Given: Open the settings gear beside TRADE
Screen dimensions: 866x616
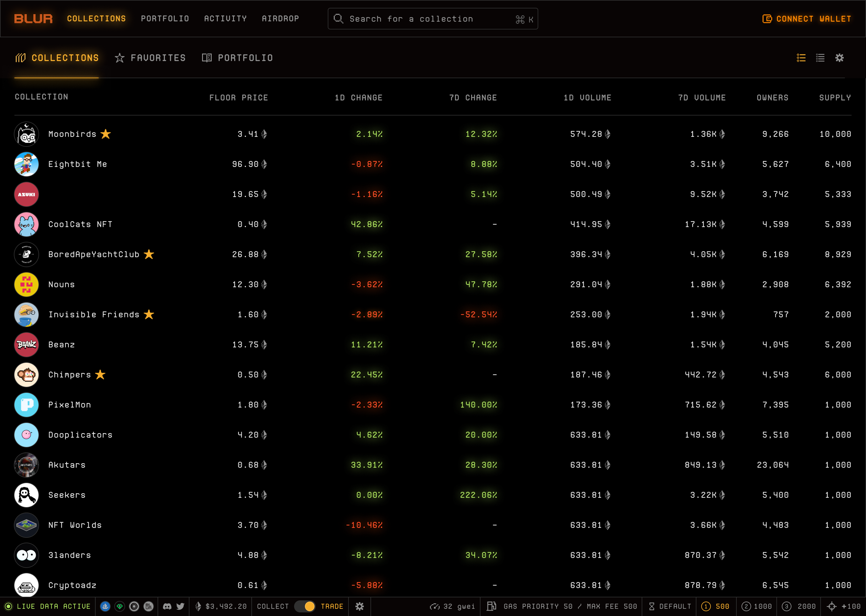Looking at the screenshot, I should pos(359,606).
